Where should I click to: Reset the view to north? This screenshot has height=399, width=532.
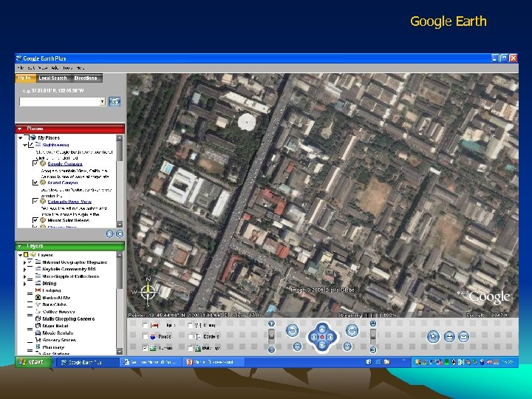coord(297,347)
